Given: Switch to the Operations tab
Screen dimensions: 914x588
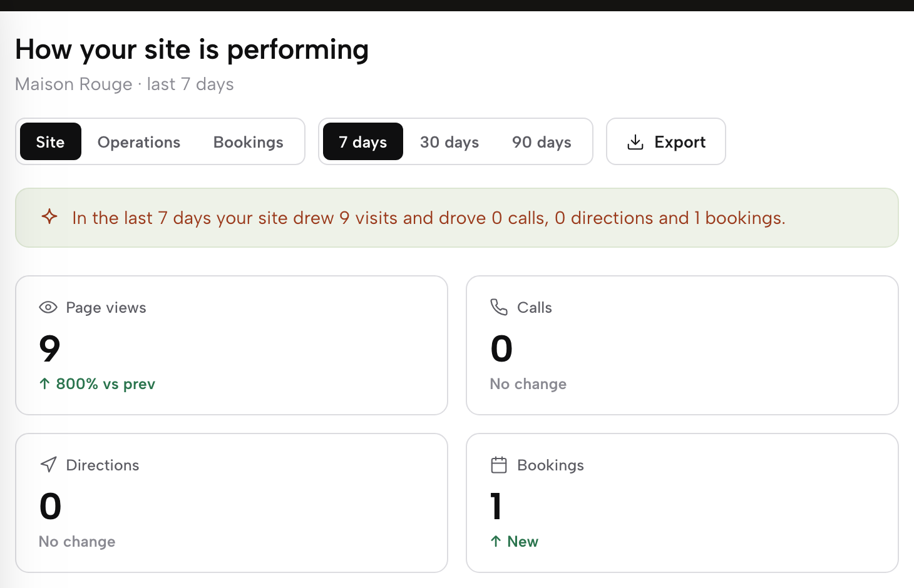Looking at the screenshot, I should [139, 141].
